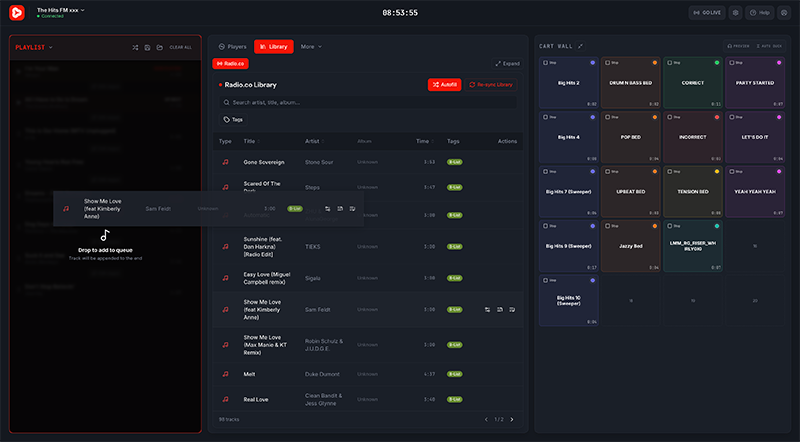Open the user account icon

click(x=784, y=13)
